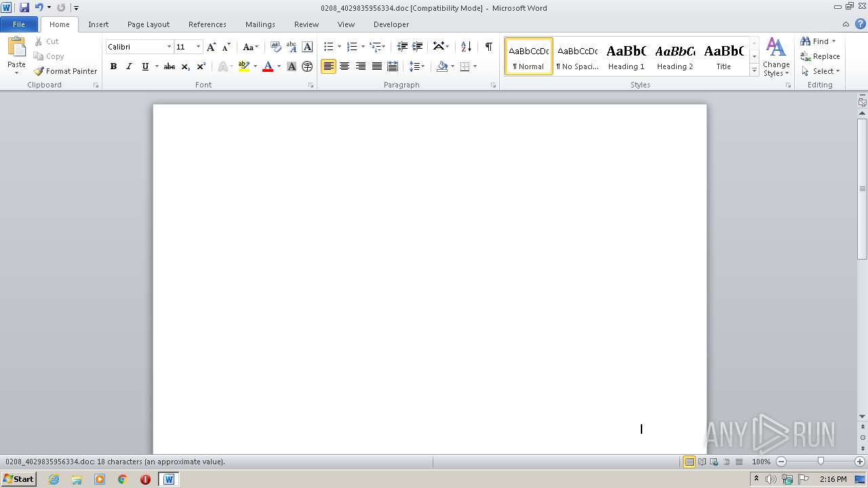Toggle Justify alignment
The height and width of the screenshot is (488, 868).
pos(376,66)
